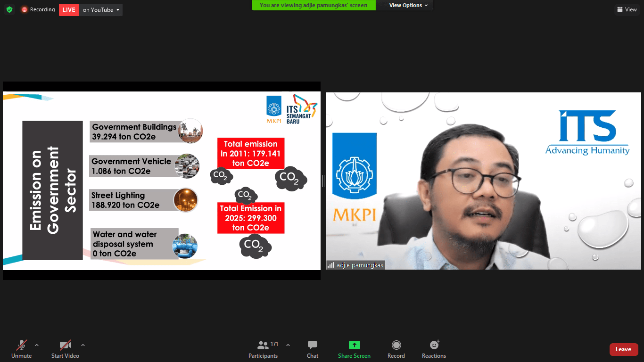
Task: Click the shared slide on Government Sector emissions
Action: (161, 181)
